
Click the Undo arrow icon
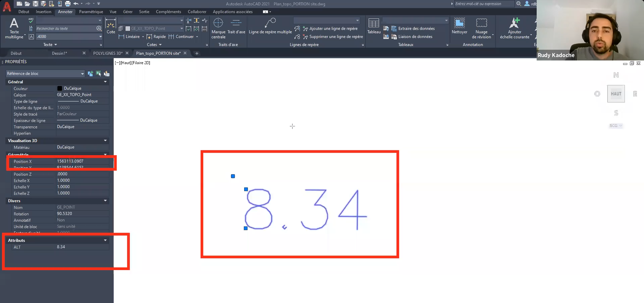tap(76, 4)
